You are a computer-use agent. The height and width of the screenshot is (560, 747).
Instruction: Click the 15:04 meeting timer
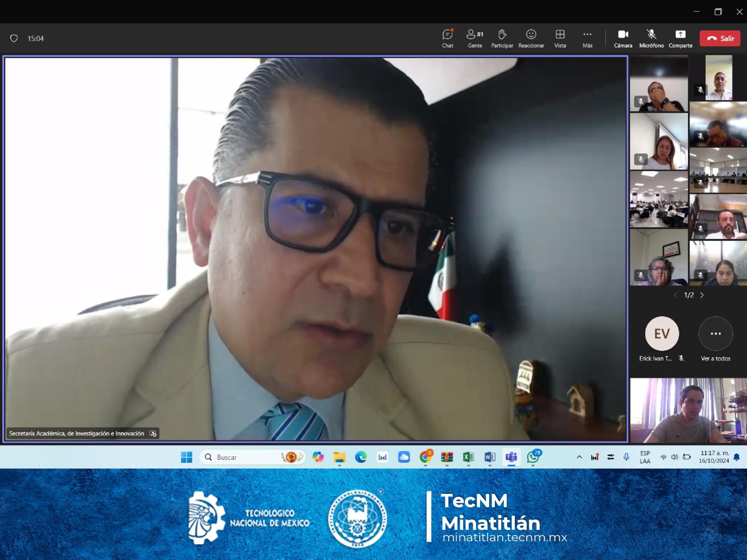click(x=36, y=38)
